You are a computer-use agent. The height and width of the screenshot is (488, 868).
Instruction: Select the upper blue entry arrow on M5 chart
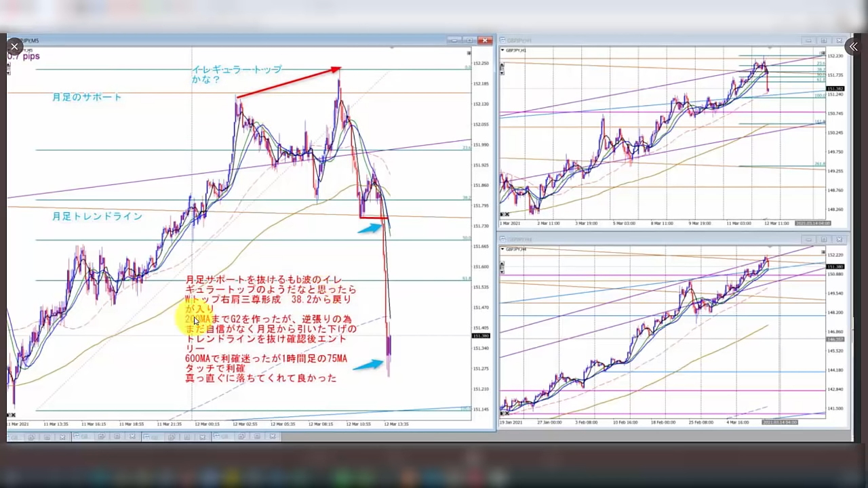pyautogui.click(x=370, y=228)
